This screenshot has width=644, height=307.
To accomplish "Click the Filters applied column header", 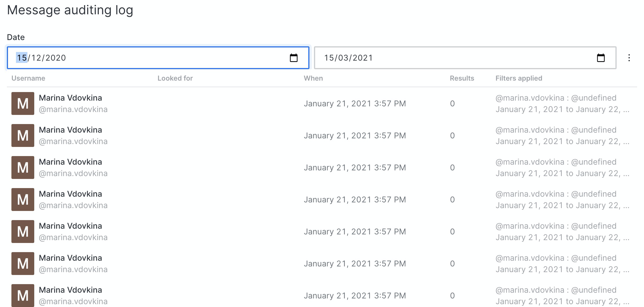I will 519,78.
